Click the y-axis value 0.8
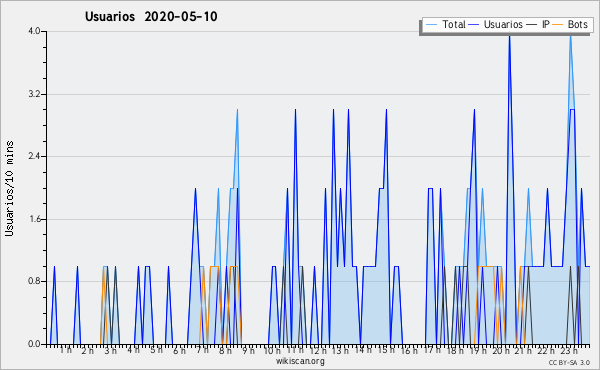600x370 pixels. click(34, 281)
